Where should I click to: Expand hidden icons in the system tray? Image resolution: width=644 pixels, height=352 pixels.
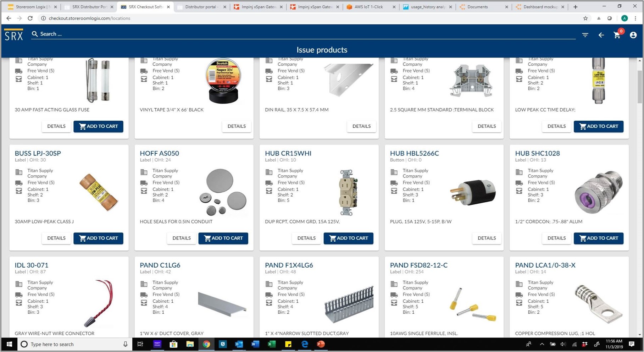pos(542,344)
